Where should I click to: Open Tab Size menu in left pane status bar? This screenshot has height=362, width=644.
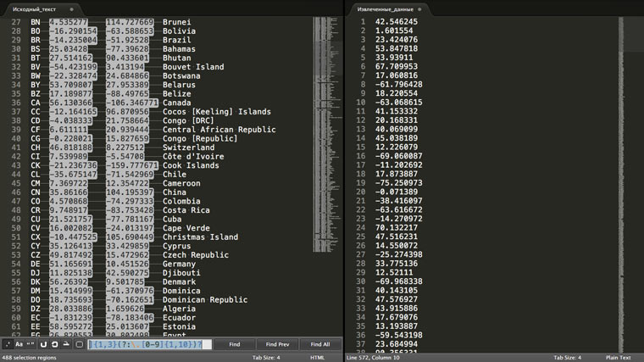[266, 358]
